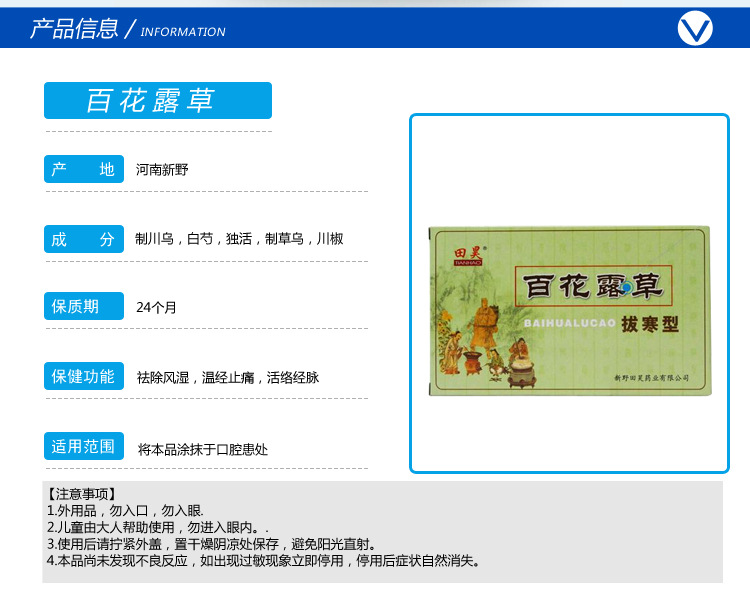Click the 保质期 label tag
The width and height of the screenshot is (750, 604).
coord(84,306)
